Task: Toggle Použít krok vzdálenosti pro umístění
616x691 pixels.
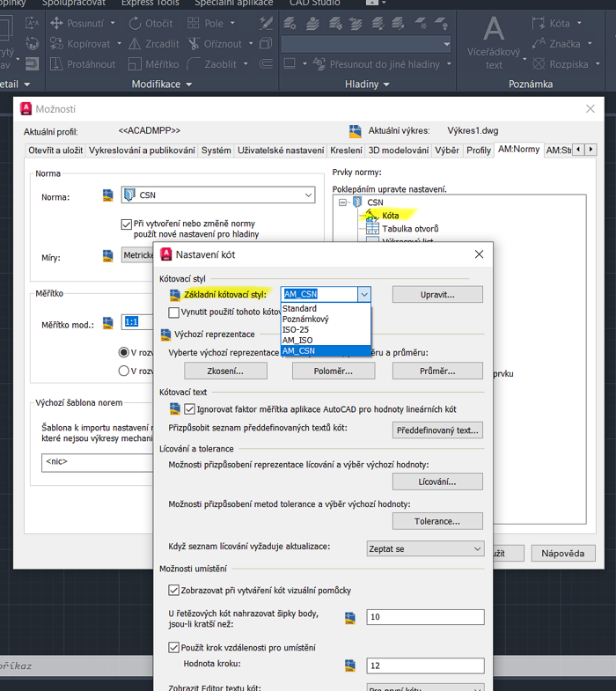Action: click(x=173, y=647)
